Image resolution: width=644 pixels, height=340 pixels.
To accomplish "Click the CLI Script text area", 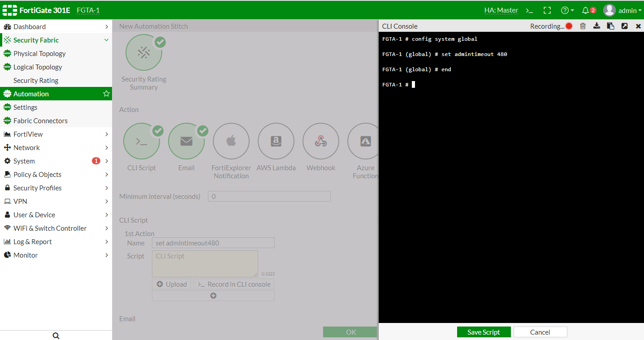I will point(205,264).
